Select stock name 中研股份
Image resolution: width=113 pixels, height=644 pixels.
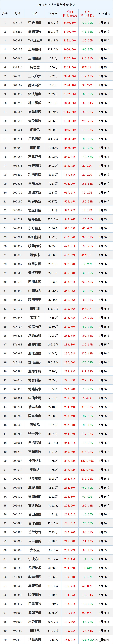tap(35, 22)
